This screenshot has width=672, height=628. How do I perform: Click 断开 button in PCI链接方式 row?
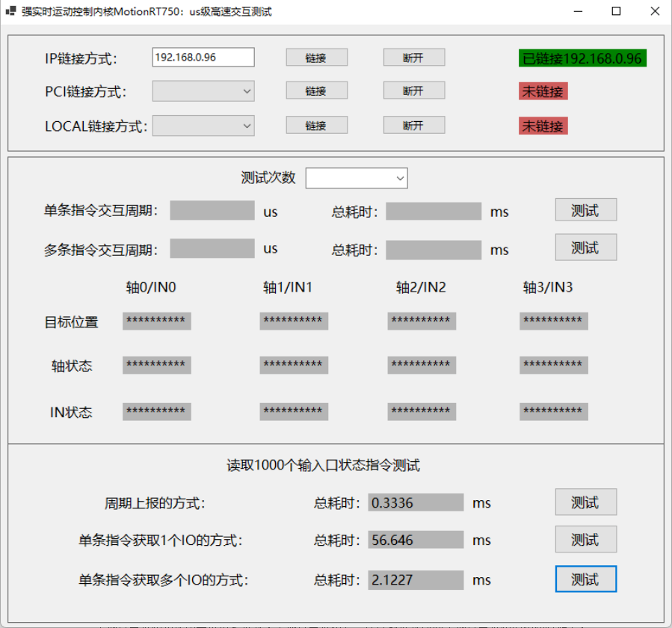click(x=413, y=90)
